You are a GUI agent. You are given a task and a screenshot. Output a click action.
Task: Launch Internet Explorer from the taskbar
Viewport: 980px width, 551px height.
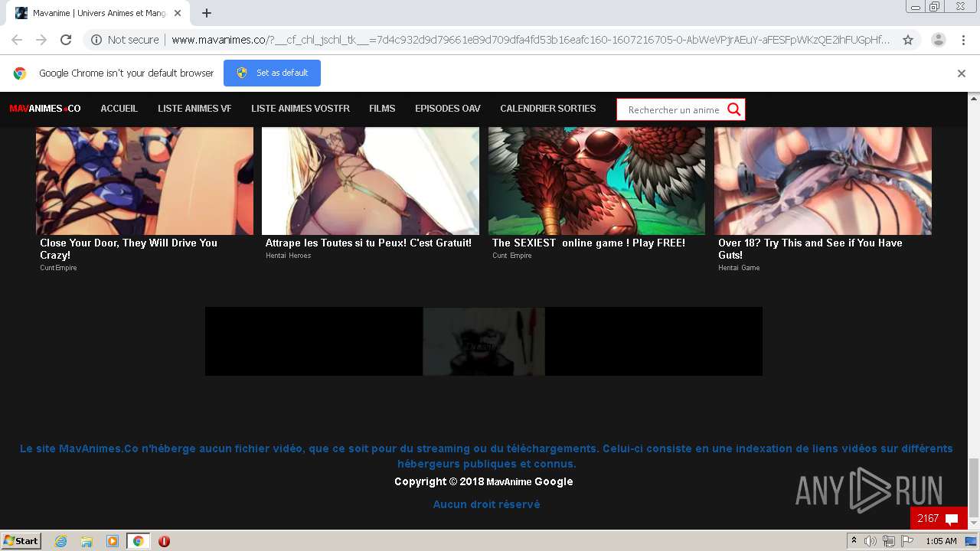[x=60, y=541]
